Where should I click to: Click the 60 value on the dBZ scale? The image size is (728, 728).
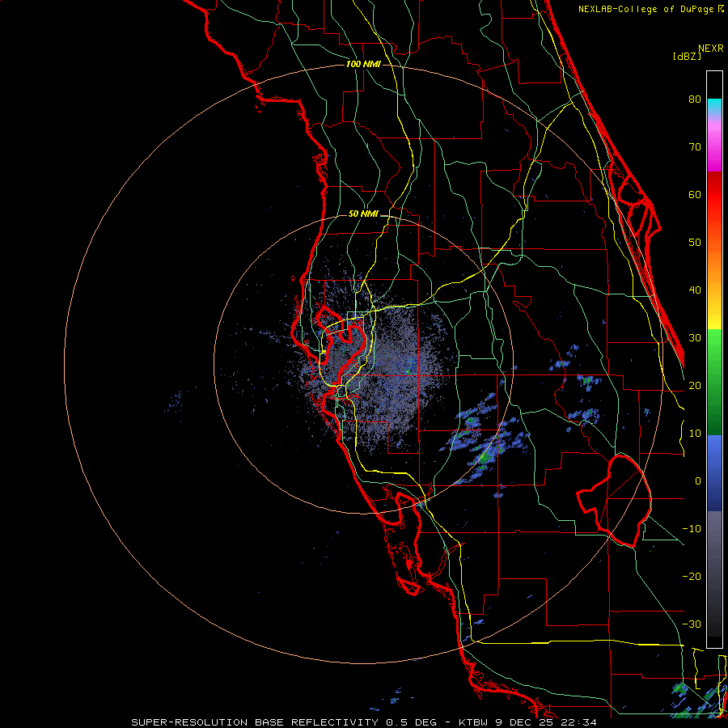[x=695, y=194]
